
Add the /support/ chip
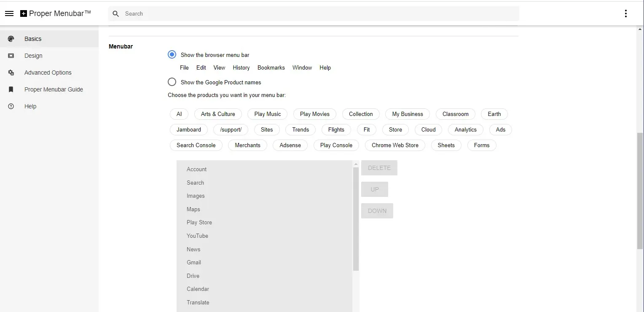click(x=231, y=129)
